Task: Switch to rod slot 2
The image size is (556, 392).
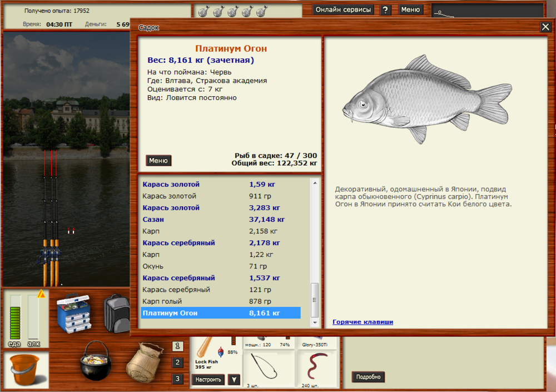Action: click(x=178, y=362)
